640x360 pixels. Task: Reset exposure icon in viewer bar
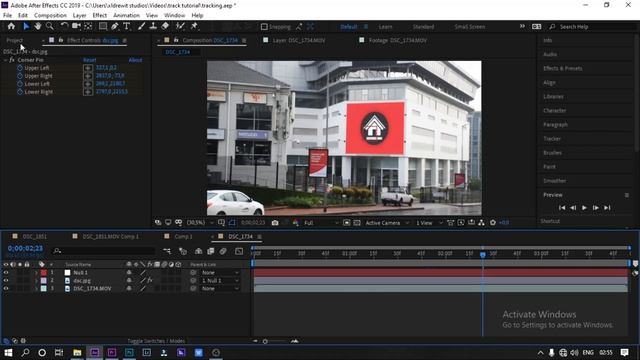pos(493,223)
